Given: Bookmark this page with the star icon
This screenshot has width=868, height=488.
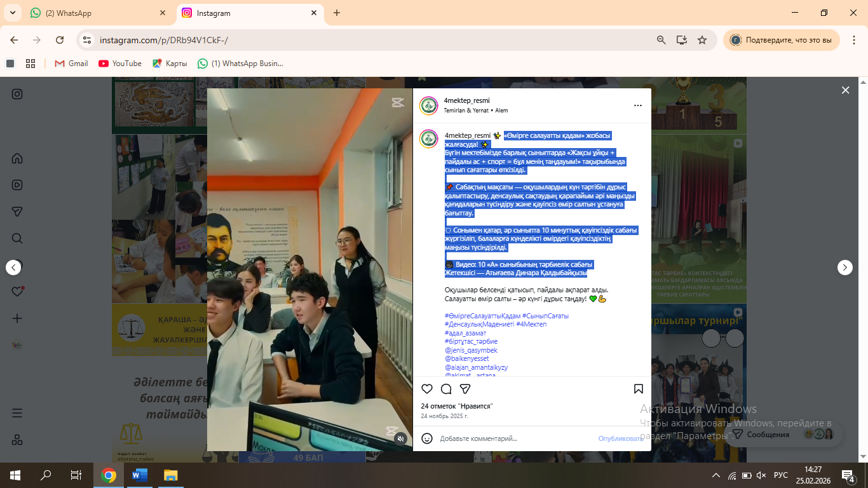Looking at the screenshot, I should coord(702,40).
